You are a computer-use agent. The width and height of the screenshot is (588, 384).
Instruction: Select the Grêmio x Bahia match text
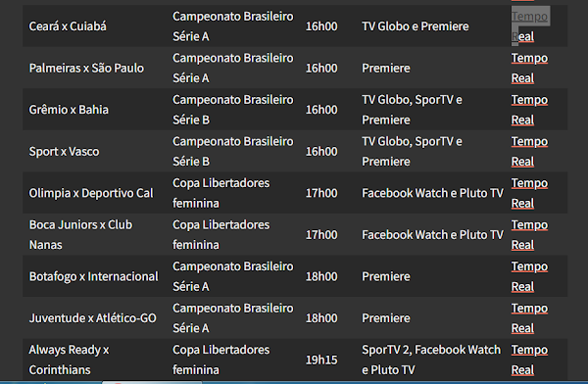[x=69, y=110]
